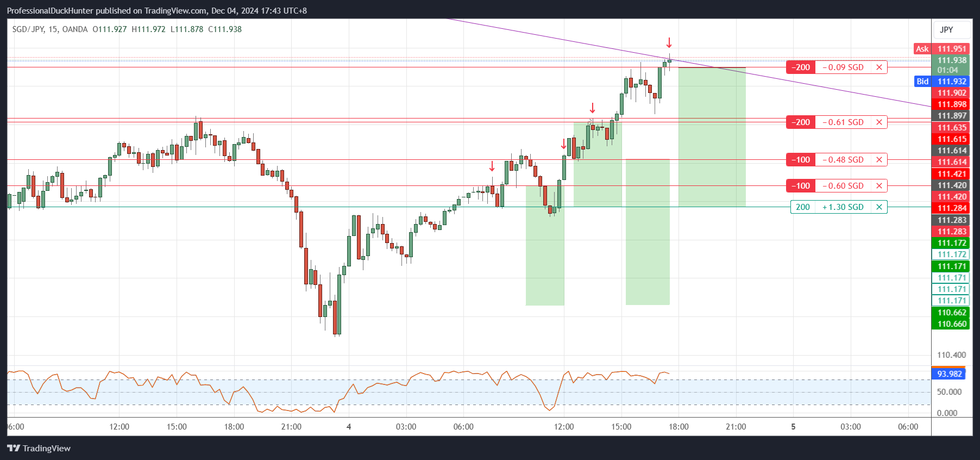Click the red 111.615 price label
Viewport: 980px width, 460px height.
click(x=952, y=139)
